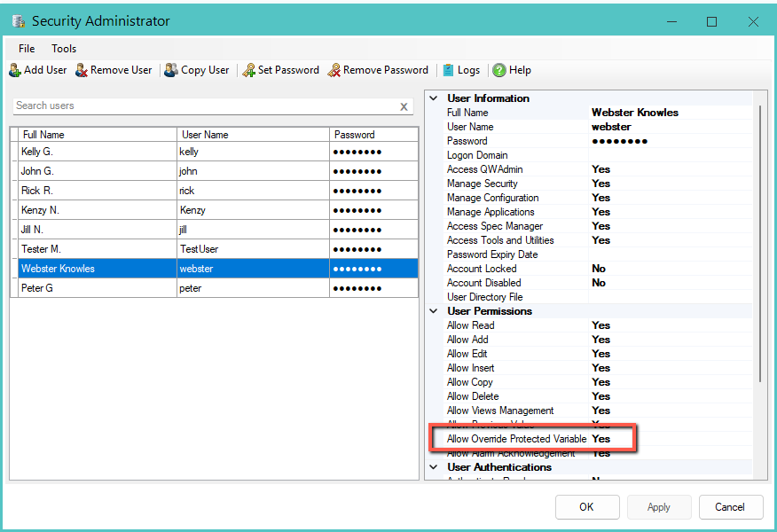The width and height of the screenshot is (777, 532).
Task: Collapse the User Information section
Action: tap(434, 98)
